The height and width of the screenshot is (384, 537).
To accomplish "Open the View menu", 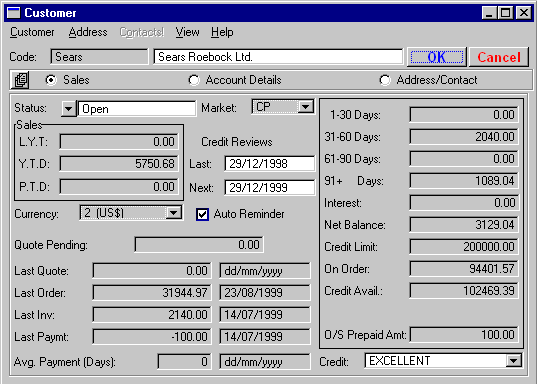I will (x=187, y=32).
